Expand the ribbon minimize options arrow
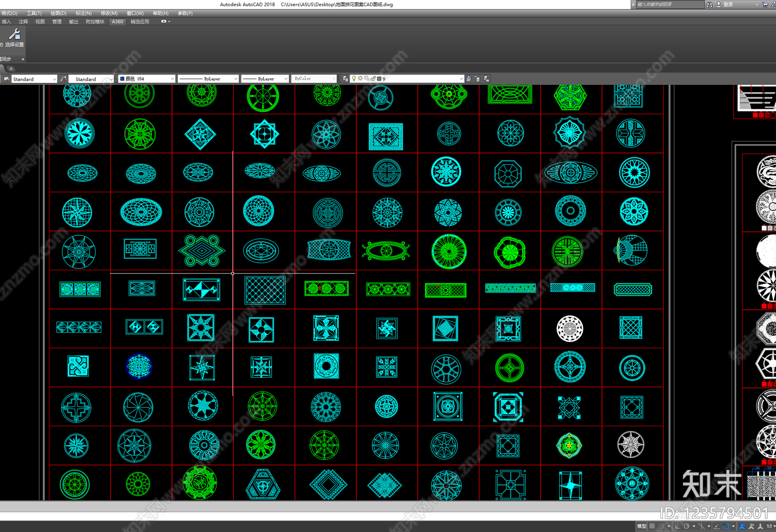This screenshot has width=776, height=532. 169,22
